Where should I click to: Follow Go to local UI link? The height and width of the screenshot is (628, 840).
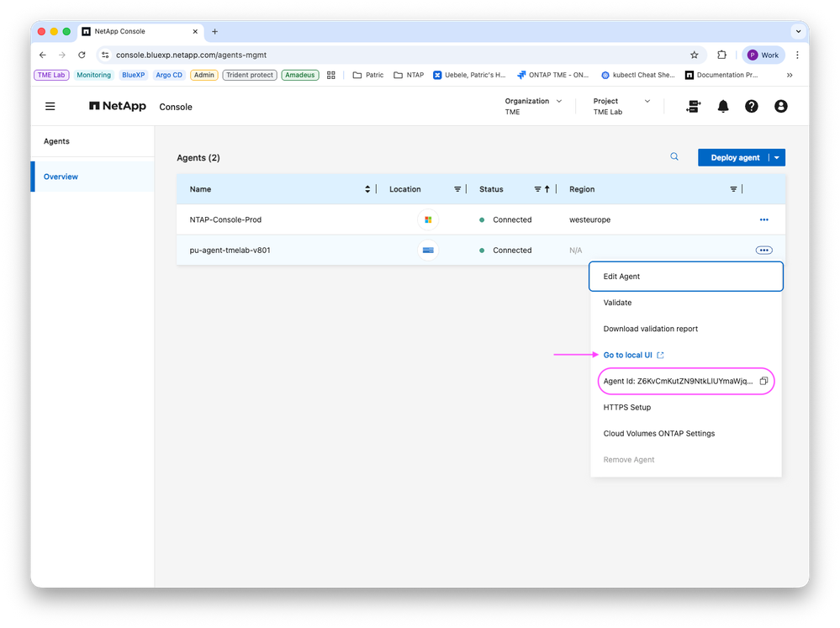click(633, 356)
